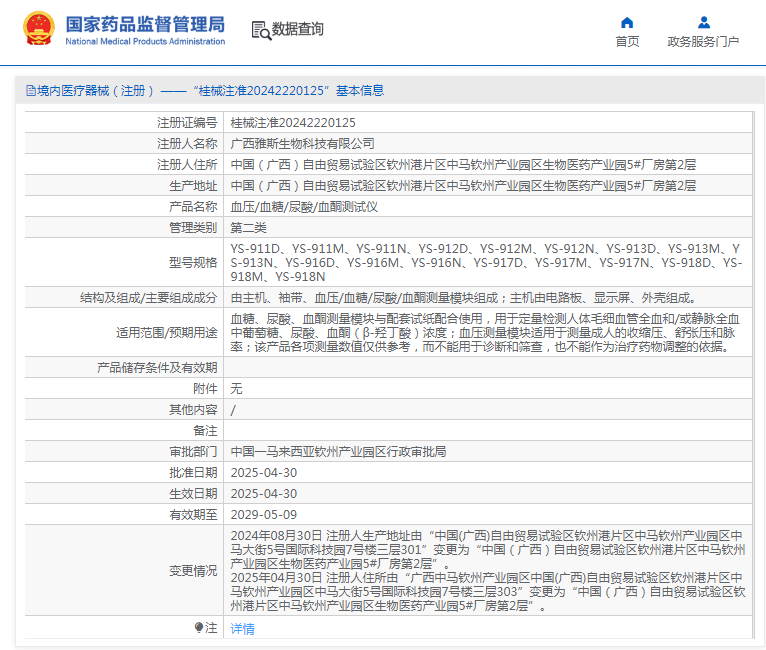Click the 2025年04月30日 change record text
The width and height of the screenshot is (766, 650).
488,592
